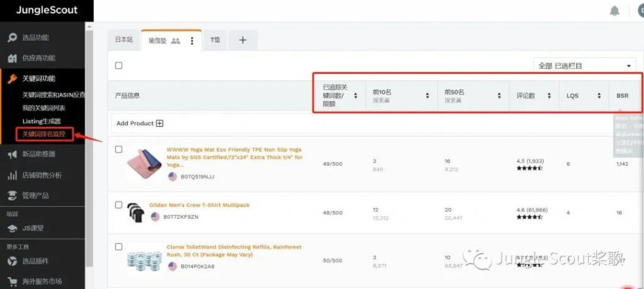
Task: Open Gildan Men's Crew T-Shirt link
Action: click(x=199, y=205)
